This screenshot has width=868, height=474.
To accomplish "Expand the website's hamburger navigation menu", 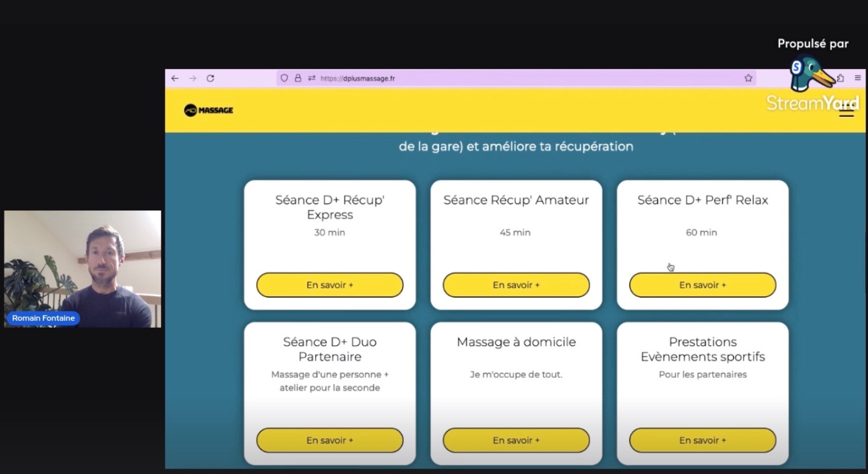I will pyautogui.click(x=846, y=111).
